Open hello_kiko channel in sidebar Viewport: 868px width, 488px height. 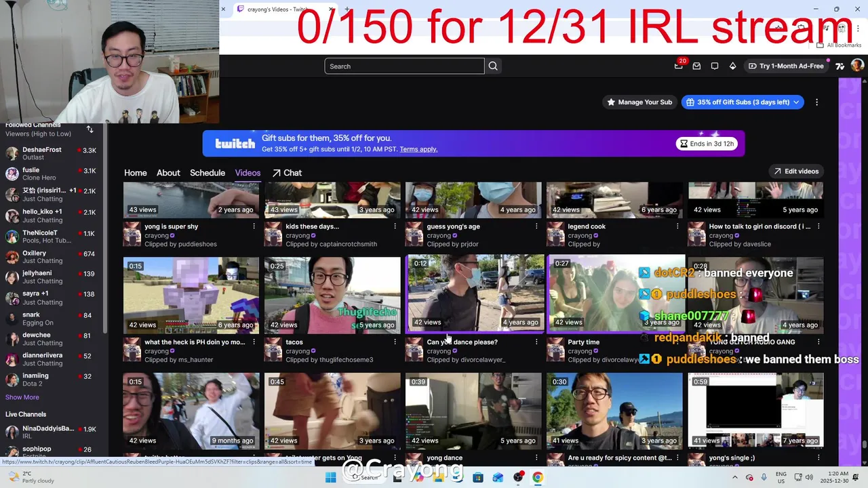pyautogui.click(x=52, y=216)
